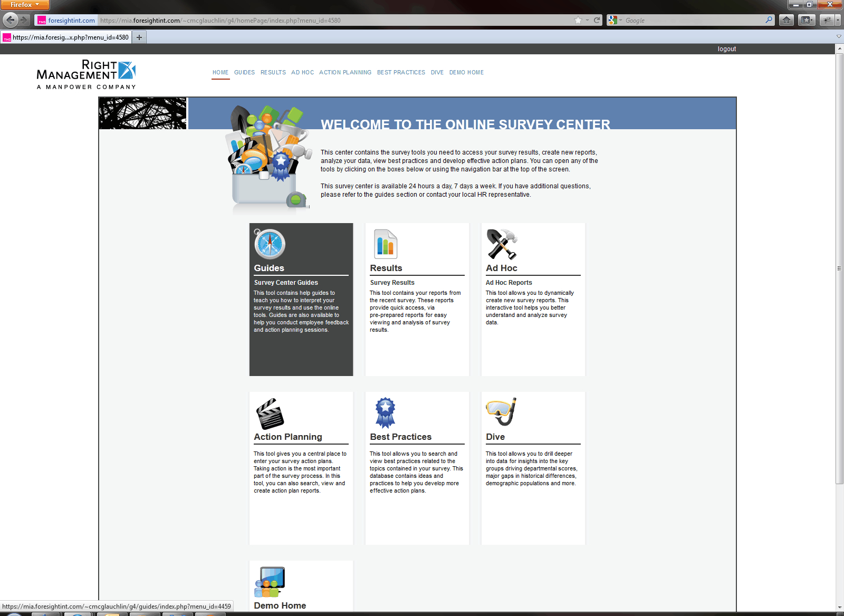Switch to the mia.foresig browser tab

click(66, 37)
